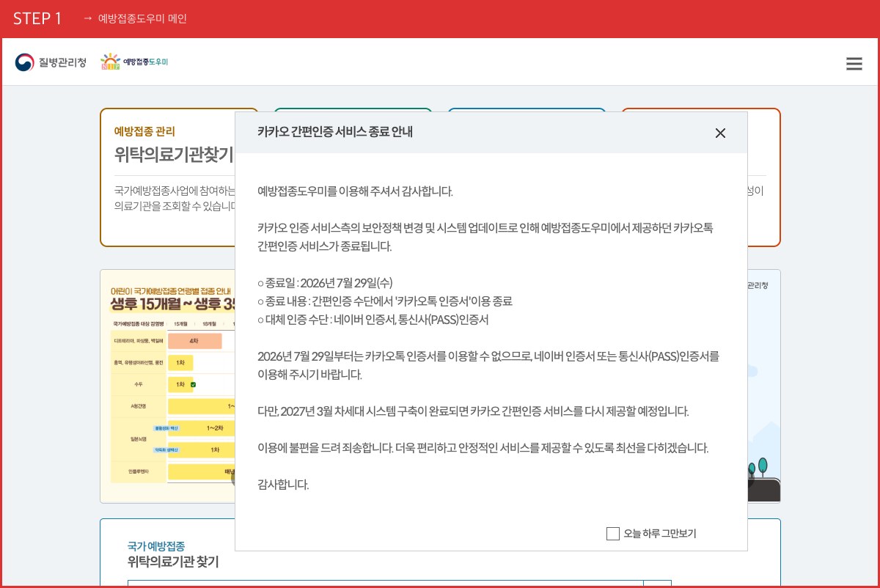Click the popup title 카카오 간편인증 서비스 종료 안내
880x588 pixels.
335,133
